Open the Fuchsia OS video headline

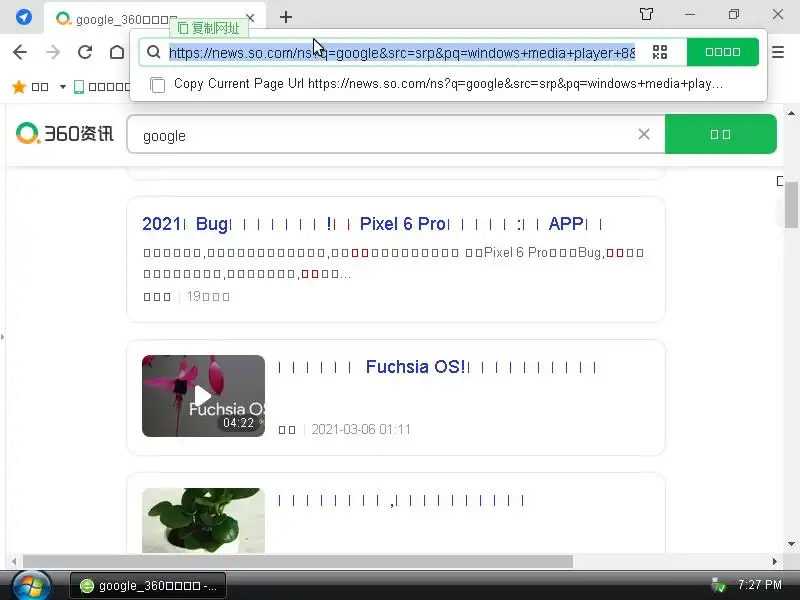pyautogui.click(x=438, y=367)
